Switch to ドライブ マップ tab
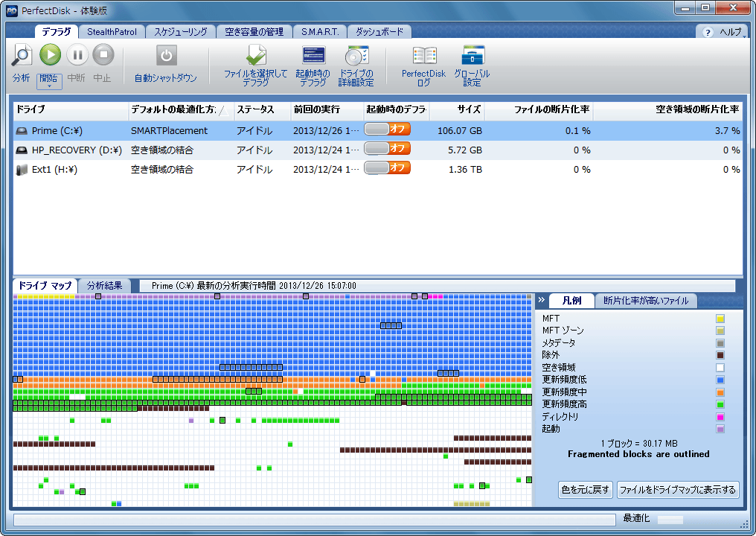 click(45, 286)
